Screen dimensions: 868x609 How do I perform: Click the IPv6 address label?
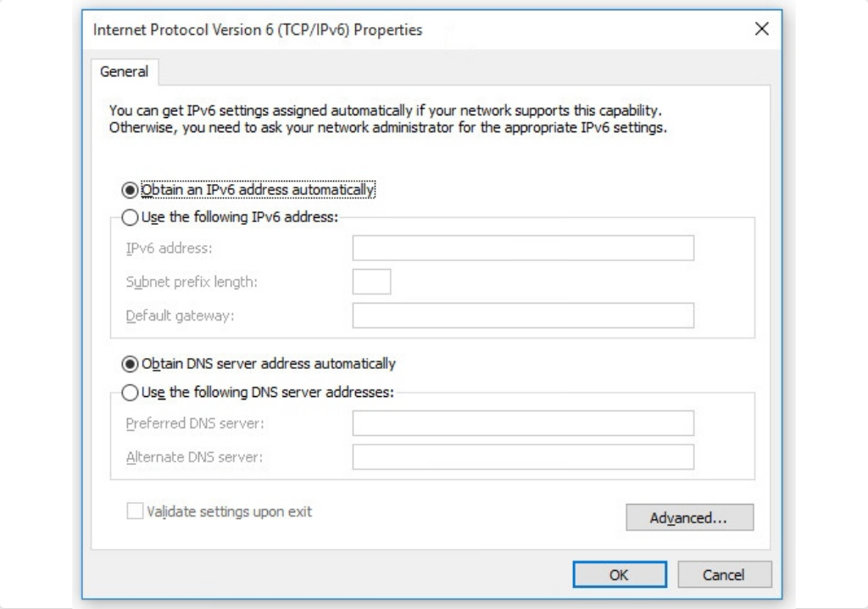coord(169,249)
